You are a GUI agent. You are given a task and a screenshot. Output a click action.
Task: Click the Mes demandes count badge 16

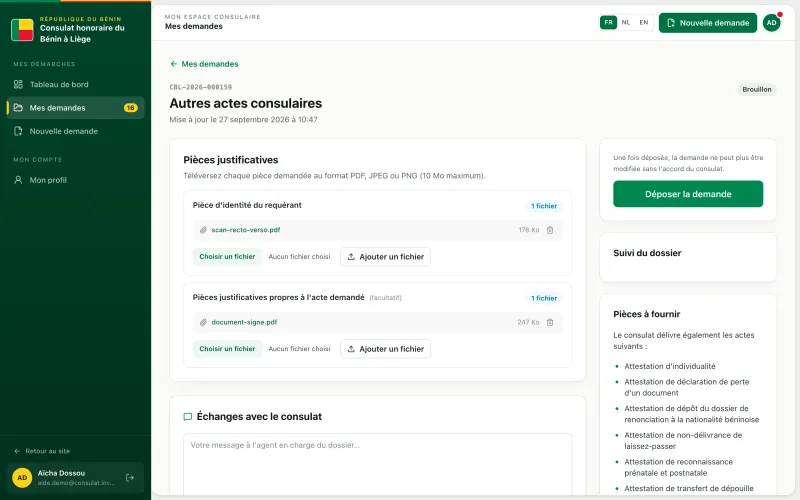point(131,108)
